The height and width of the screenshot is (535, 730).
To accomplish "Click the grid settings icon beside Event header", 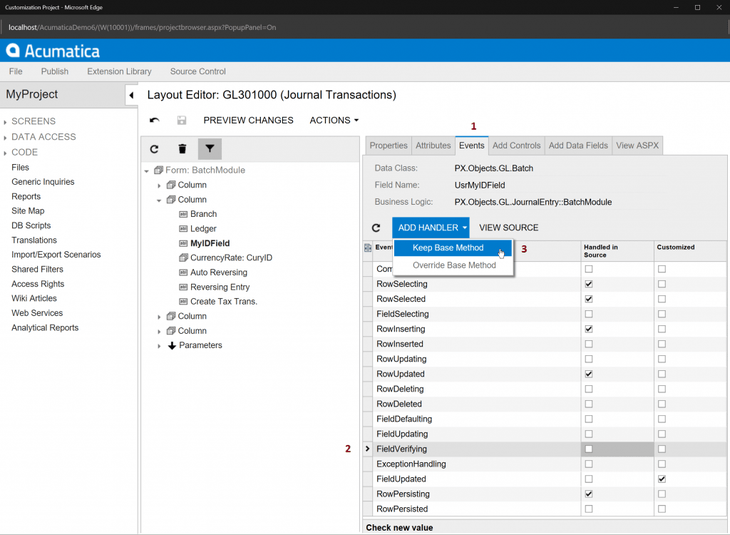I will click(x=368, y=248).
